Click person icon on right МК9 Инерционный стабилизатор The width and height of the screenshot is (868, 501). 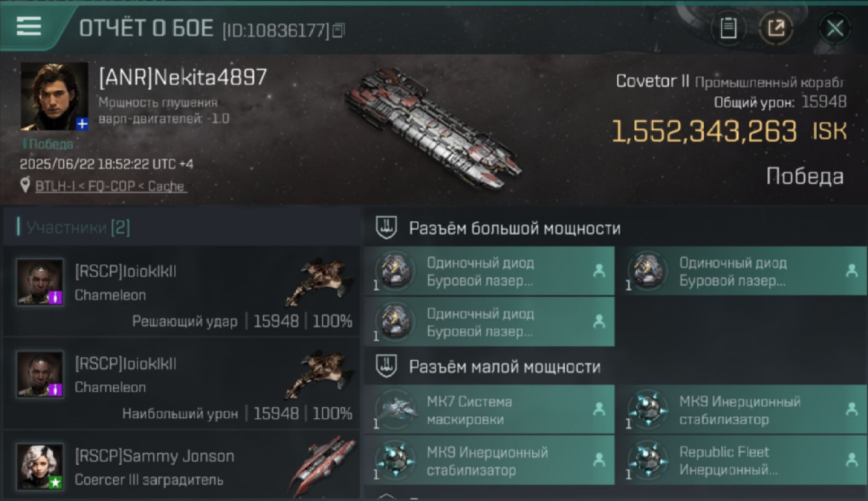(x=851, y=409)
